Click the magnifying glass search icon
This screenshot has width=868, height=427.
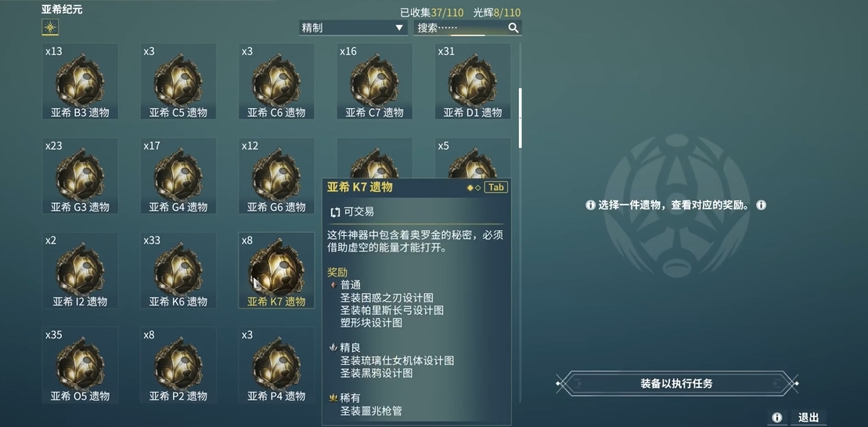tap(513, 27)
